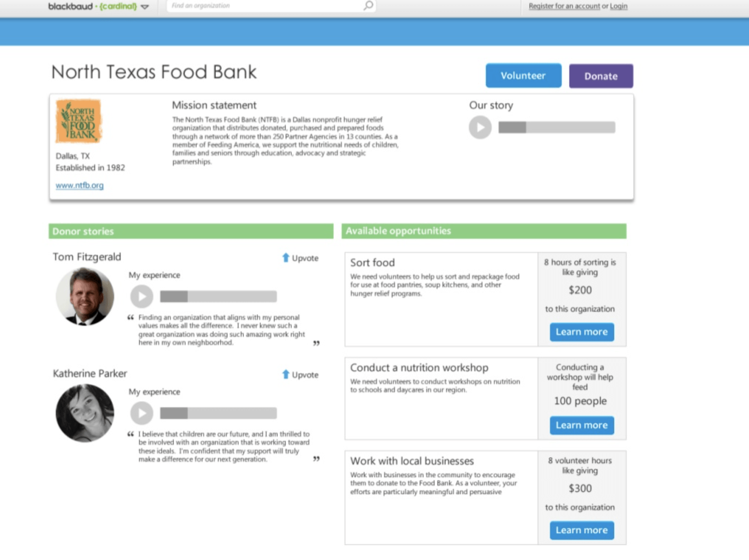This screenshot has width=749, height=560.
Task: Play Tom Fitzgerald's experience recording
Action: 142,296
